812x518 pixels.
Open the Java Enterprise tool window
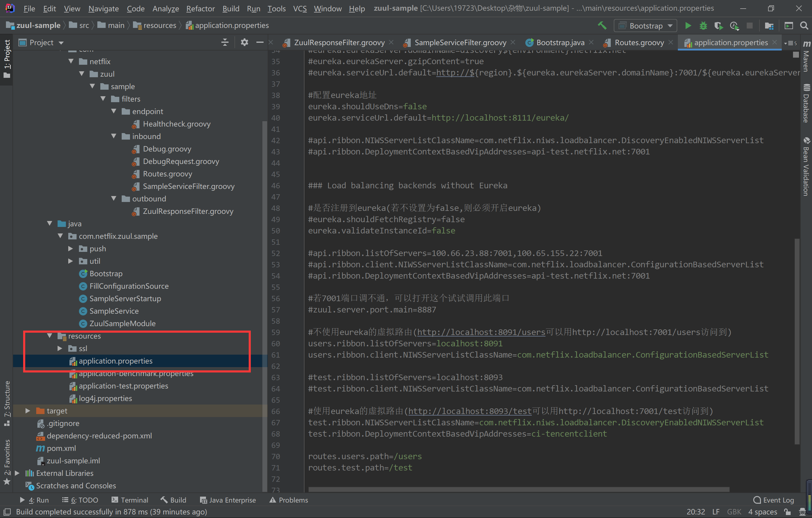[x=228, y=500]
